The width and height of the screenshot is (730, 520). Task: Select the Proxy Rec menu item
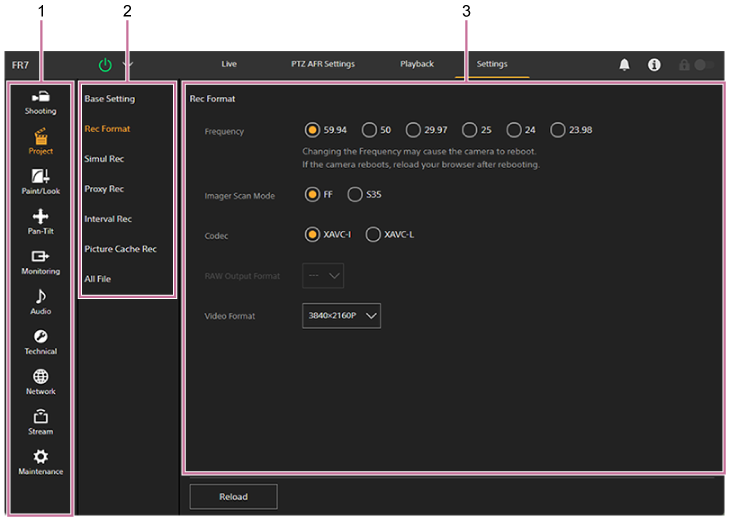104,189
